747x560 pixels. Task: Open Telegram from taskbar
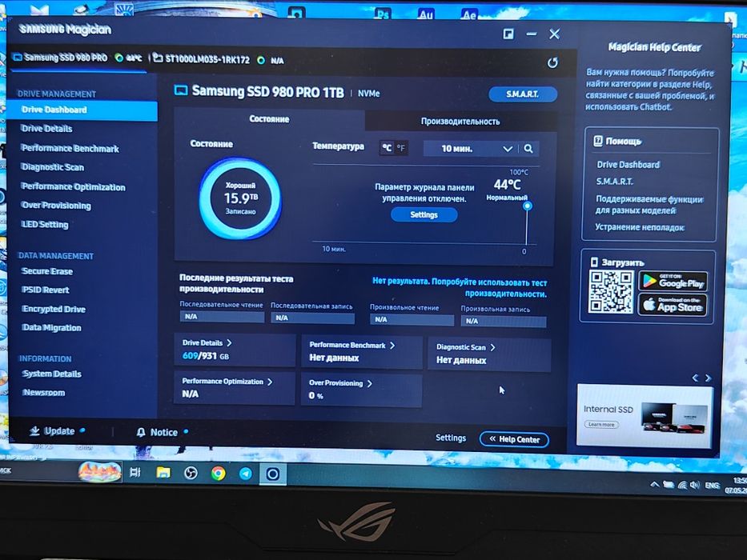tap(245, 474)
